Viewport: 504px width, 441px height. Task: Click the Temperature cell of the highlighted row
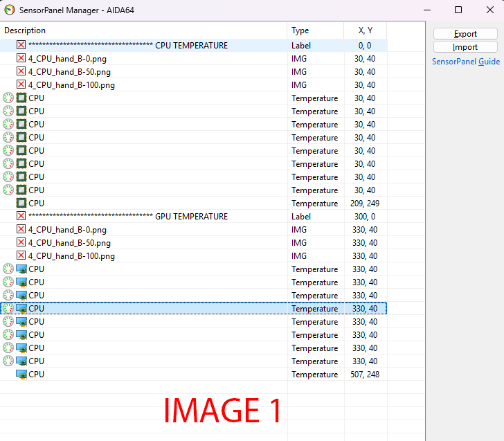pyautogui.click(x=315, y=309)
